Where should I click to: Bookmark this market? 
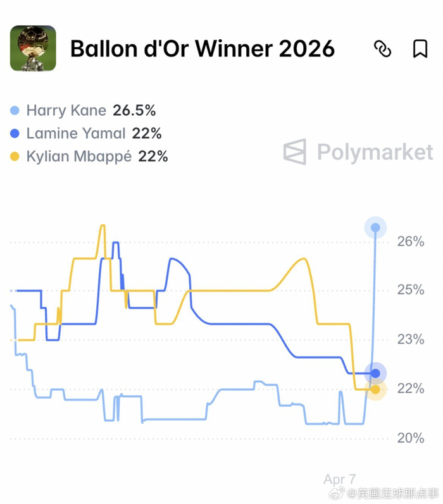click(x=420, y=49)
